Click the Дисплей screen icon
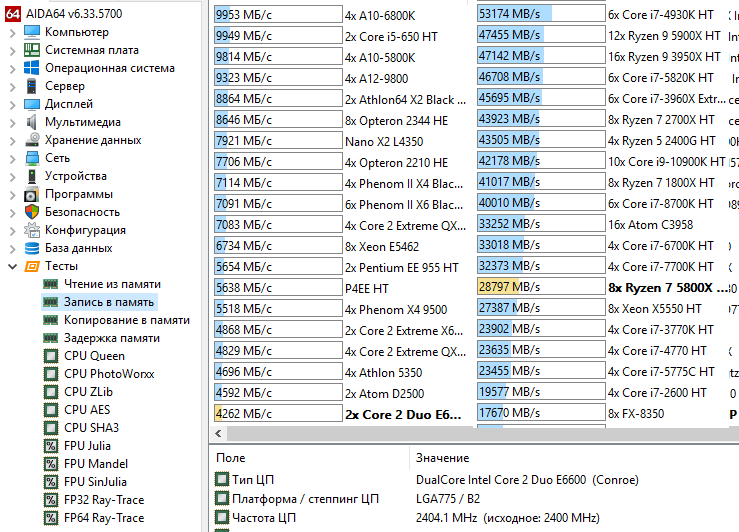 click(x=32, y=104)
